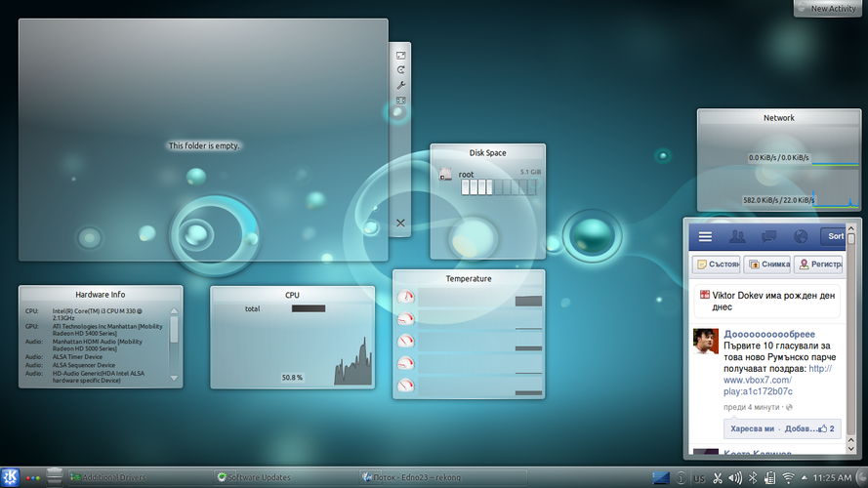Click the Facebook widget bottom down arrow
The height and width of the screenshot is (488, 868).
[x=851, y=448]
